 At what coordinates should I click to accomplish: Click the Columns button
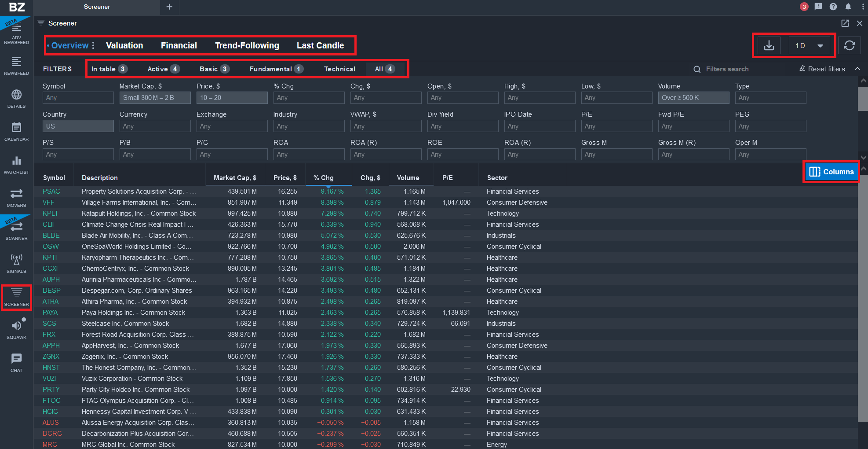831,172
